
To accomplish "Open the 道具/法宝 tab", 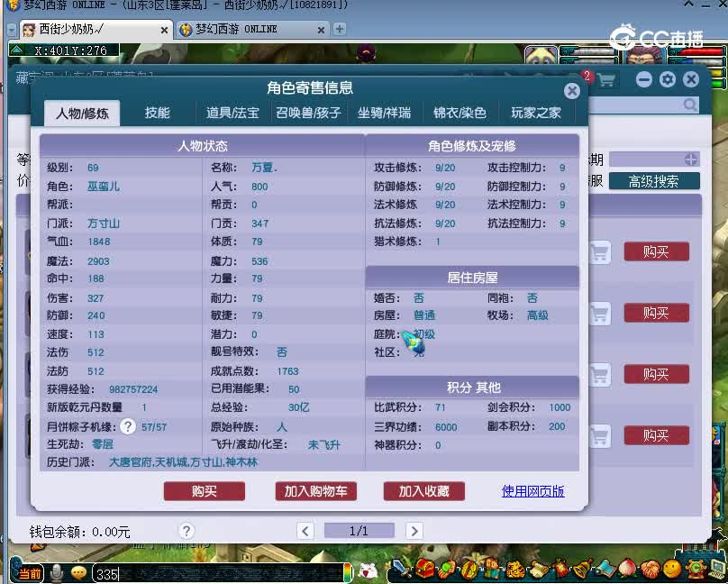I will (232, 113).
